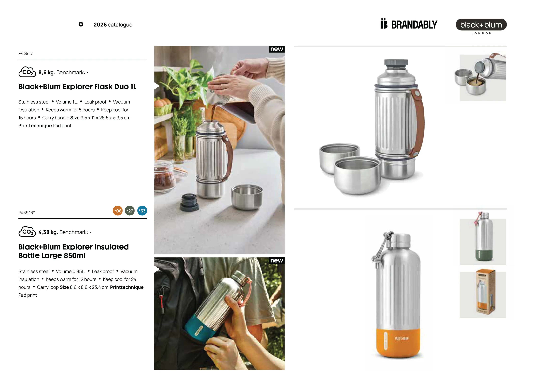Open the flask pouring coffee thumbnail
The width and height of the screenshot is (551, 392).
tap(483, 77)
